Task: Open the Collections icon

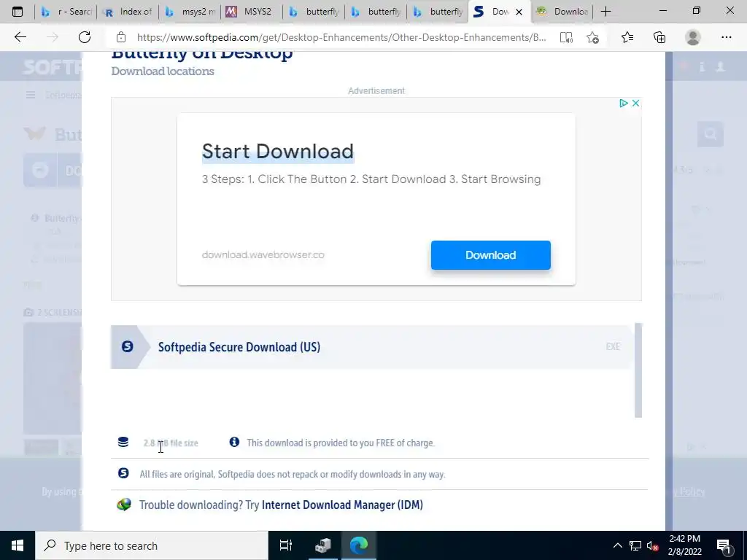Action: (659, 37)
